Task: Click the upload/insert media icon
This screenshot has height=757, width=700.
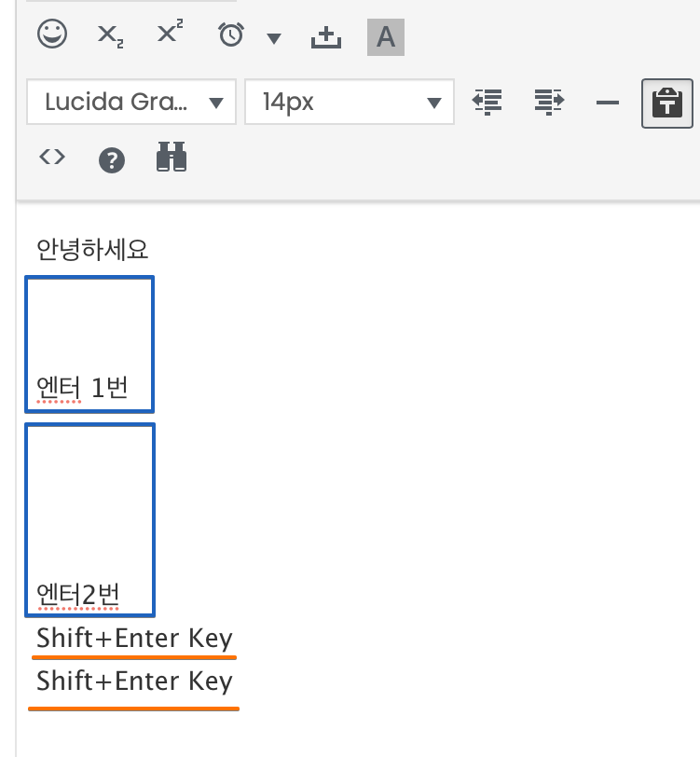Action: 326,36
